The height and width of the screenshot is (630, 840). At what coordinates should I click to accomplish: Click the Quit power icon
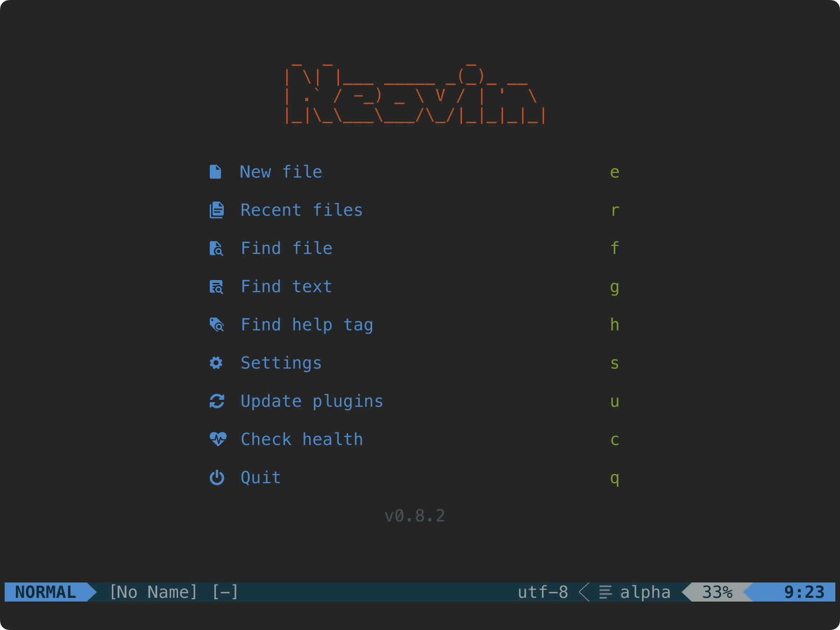[x=217, y=477]
